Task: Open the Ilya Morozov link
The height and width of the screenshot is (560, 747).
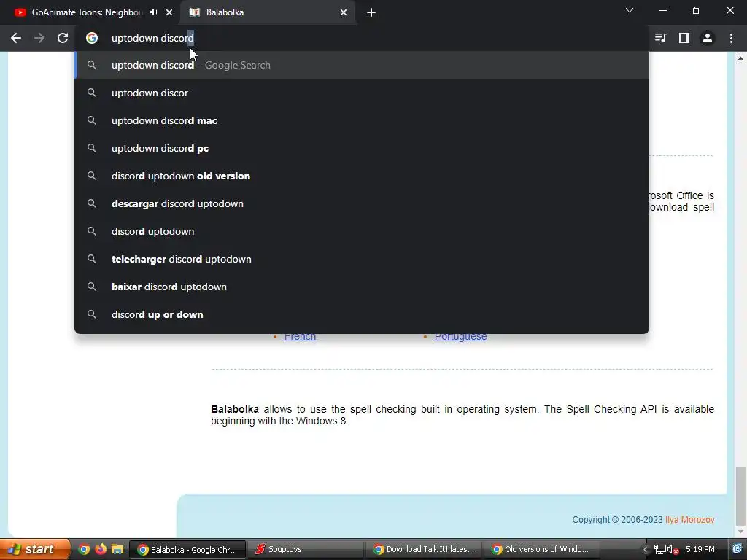Action: pos(690,519)
